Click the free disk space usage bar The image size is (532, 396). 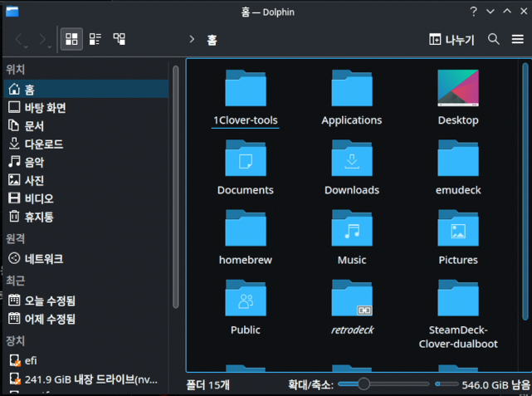tap(447, 384)
